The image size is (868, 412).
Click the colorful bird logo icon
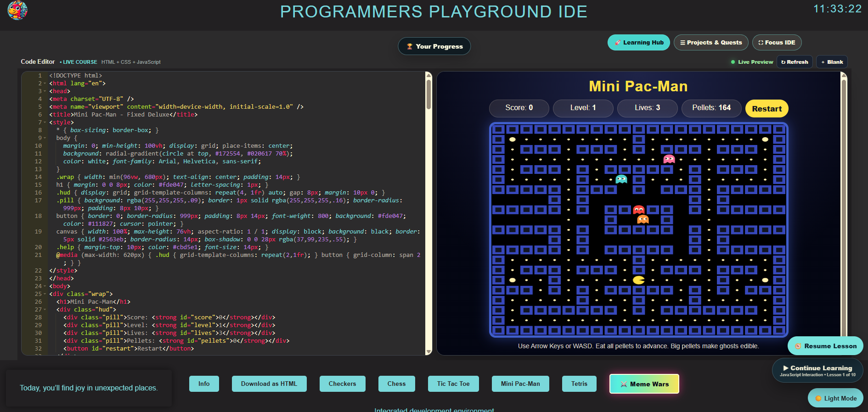coord(17,10)
